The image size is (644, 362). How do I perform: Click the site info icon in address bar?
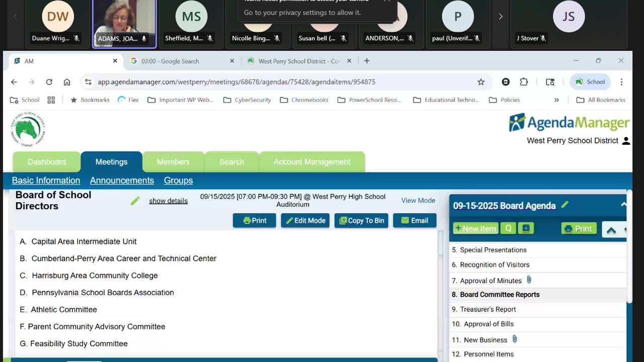click(88, 82)
